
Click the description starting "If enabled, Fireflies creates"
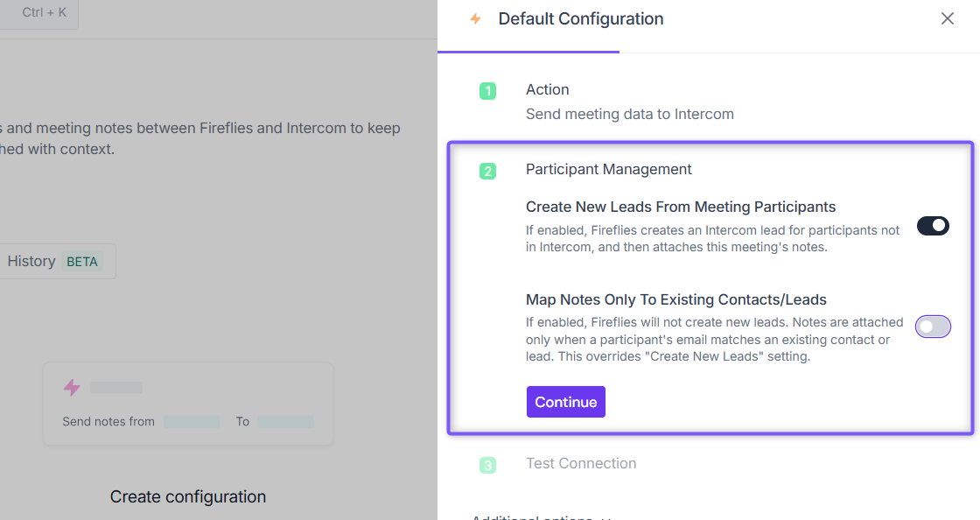(712, 239)
